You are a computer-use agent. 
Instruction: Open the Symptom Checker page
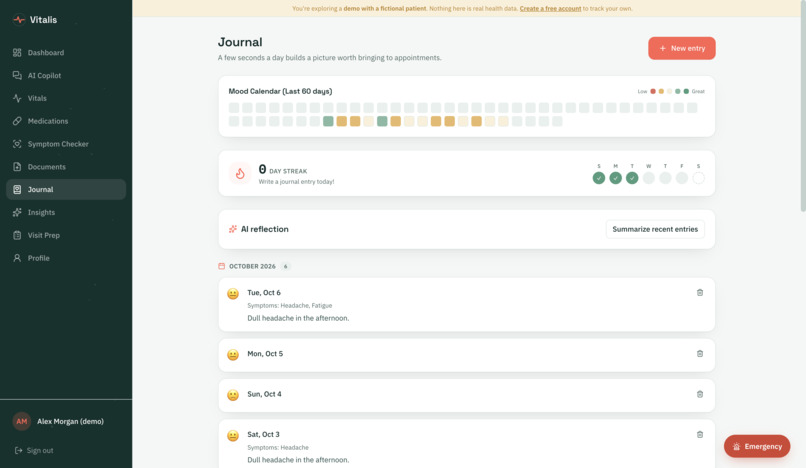tap(66, 143)
